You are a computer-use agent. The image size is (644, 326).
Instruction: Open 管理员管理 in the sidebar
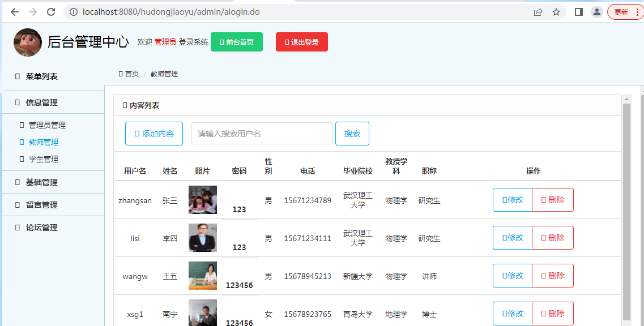[x=47, y=125]
